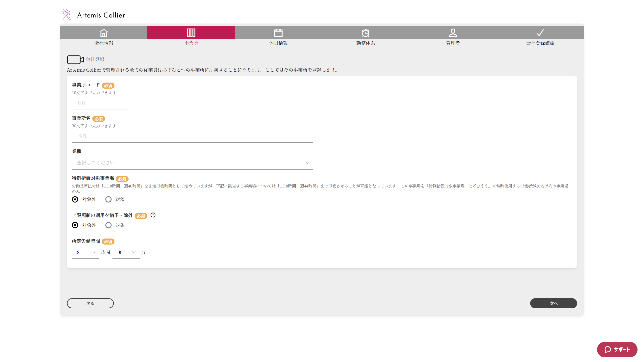Click the 会社情報 home icon

[x=104, y=33]
